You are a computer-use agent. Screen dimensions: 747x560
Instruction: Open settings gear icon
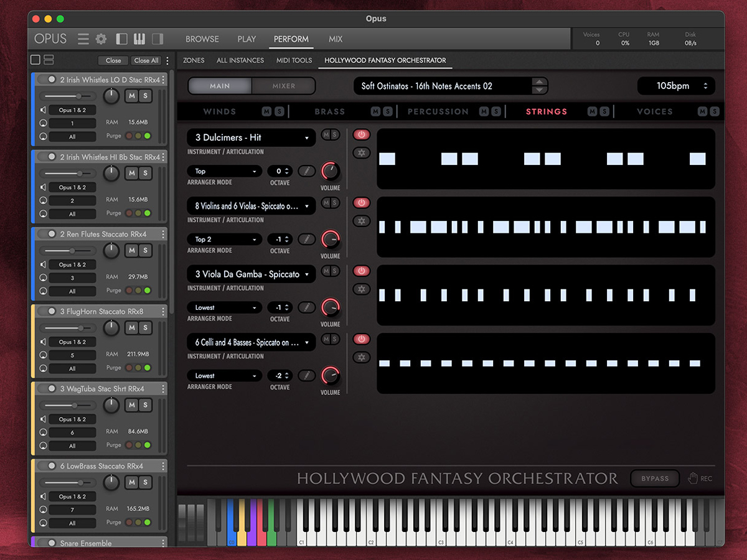101,39
